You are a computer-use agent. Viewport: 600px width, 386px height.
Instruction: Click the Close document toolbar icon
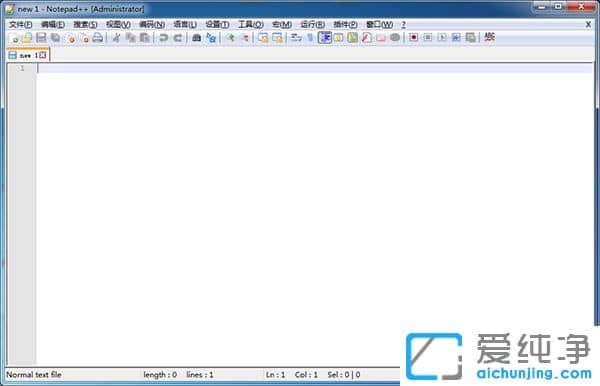tap(70, 37)
